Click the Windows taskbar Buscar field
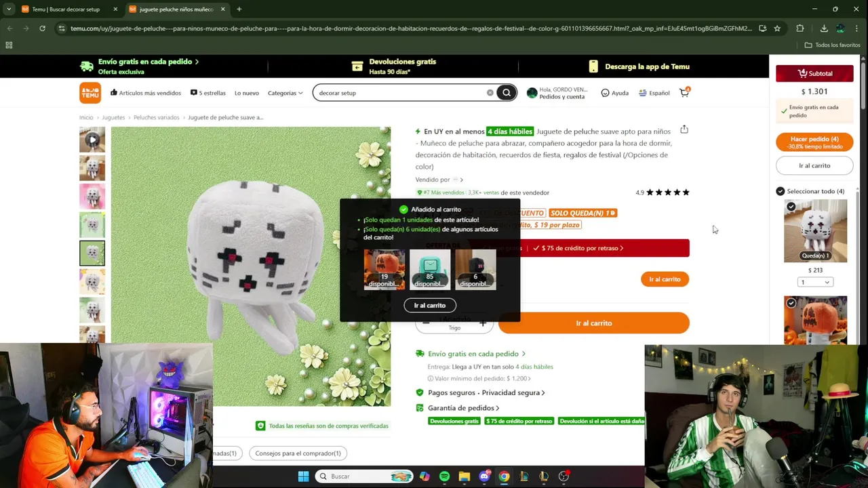This screenshot has width=868, height=488. click(x=365, y=476)
